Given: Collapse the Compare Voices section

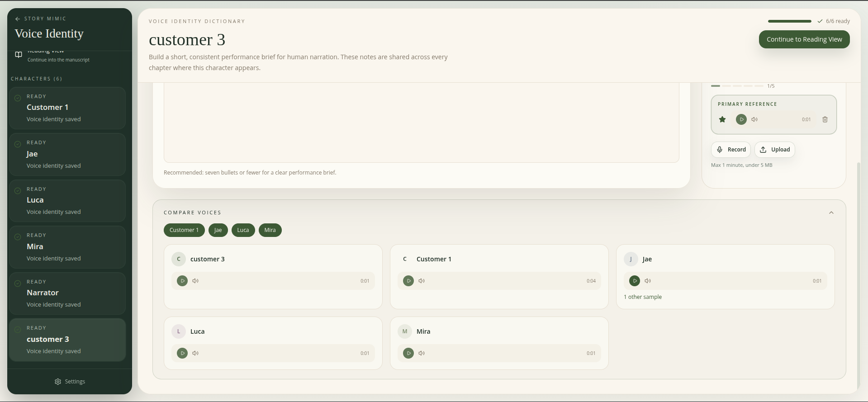Looking at the screenshot, I should (x=831, y=213).
